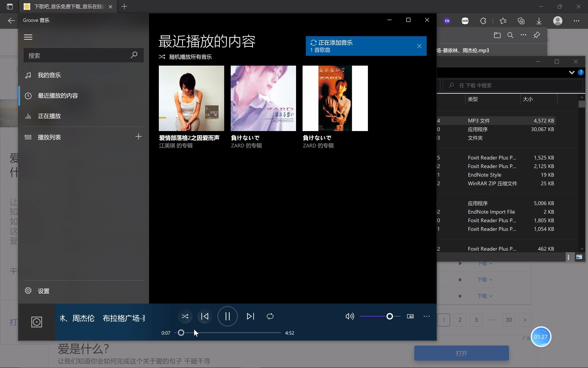Click the EN extension icon in Edge
Image resolution: width=588 pixels, height=368 pixels.
447,21
